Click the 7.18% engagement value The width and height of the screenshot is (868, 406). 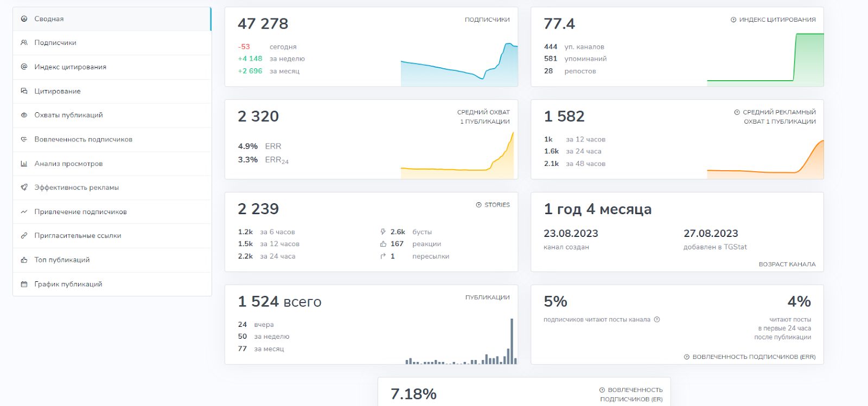pyautogui.click(x=413, y=394)
